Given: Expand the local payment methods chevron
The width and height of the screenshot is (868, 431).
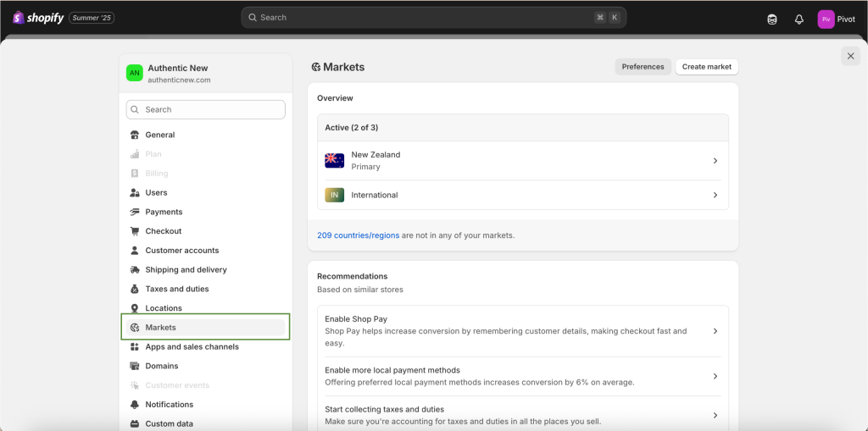Looking at the screenshot, I should pyautogui.click(x=715, y=376).
